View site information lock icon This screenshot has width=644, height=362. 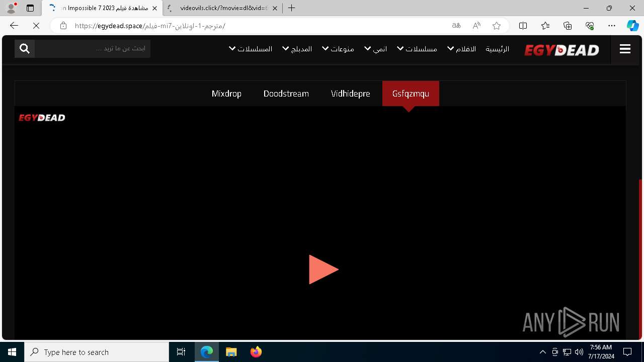[63, 26]
